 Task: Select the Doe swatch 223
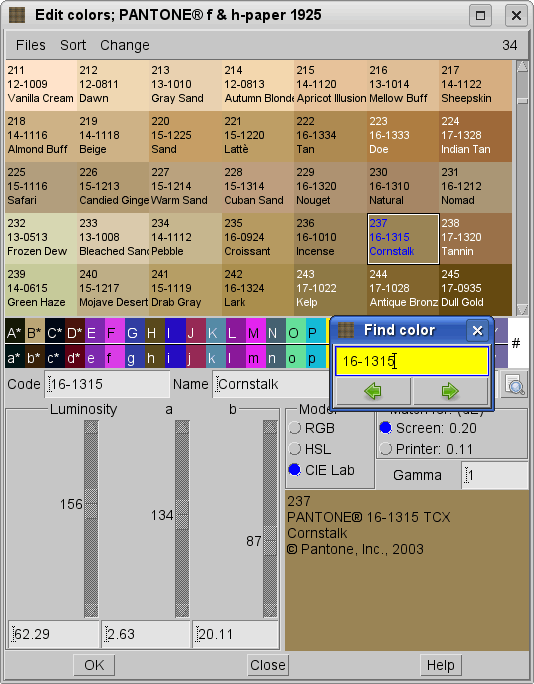(403, 136)
